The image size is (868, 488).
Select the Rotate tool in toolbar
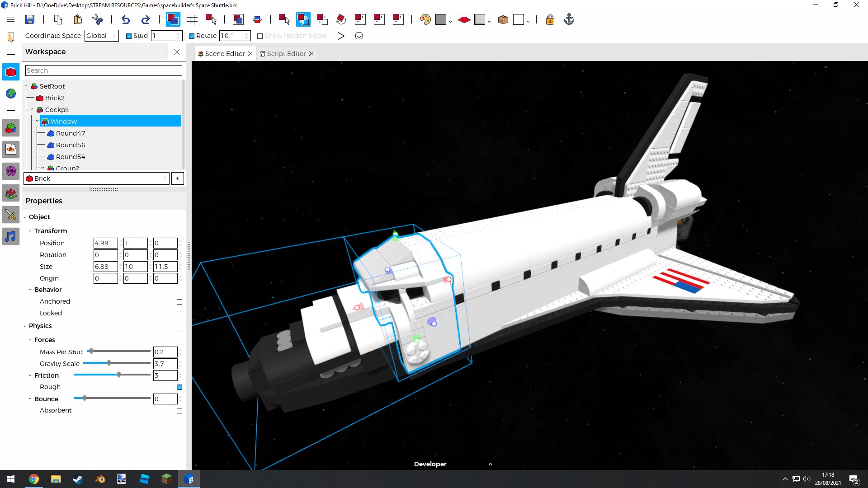341,20
